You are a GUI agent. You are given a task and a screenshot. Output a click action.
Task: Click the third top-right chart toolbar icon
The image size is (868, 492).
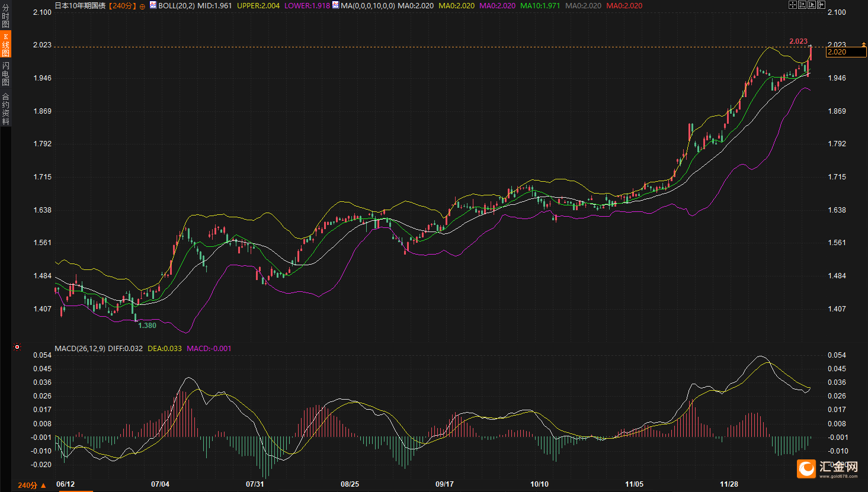811,5
